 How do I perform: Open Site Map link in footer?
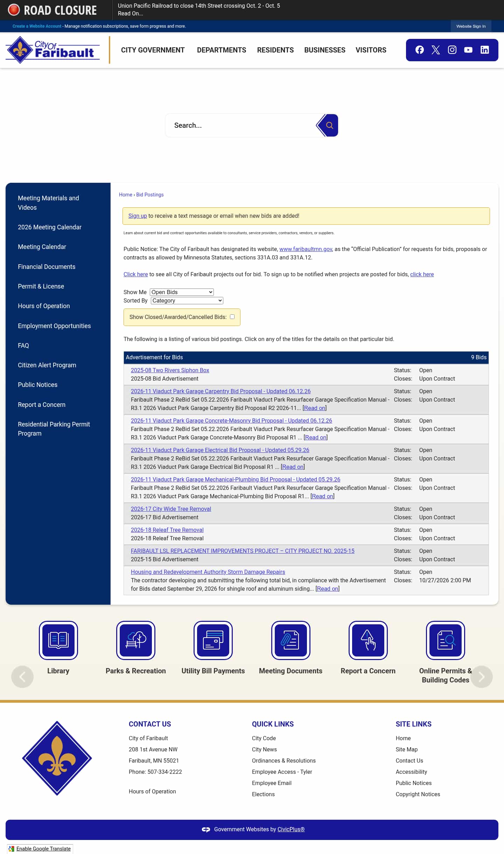[x=407, y=749]
